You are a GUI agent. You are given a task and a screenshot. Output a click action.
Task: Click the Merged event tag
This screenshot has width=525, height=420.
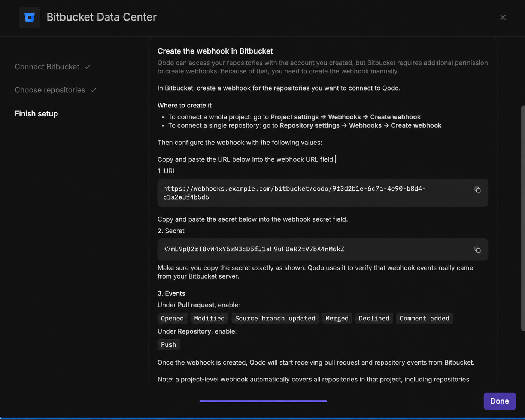pos(337,318)
